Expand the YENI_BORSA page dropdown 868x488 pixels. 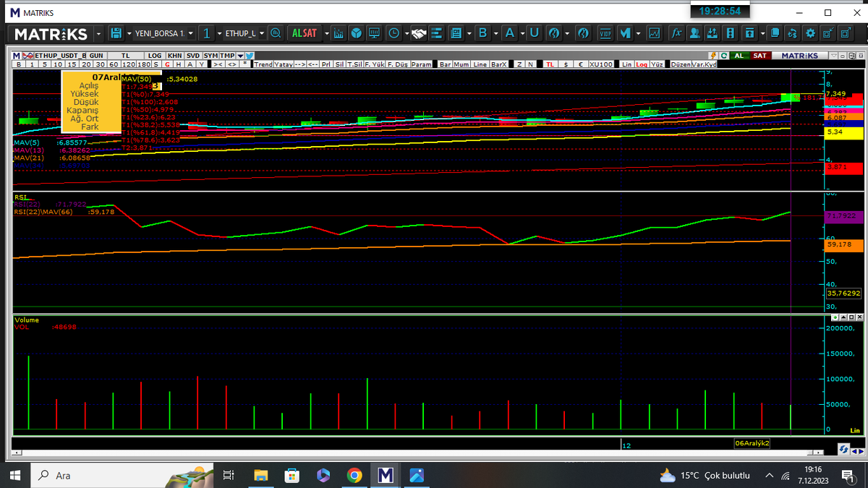[190, 33]
